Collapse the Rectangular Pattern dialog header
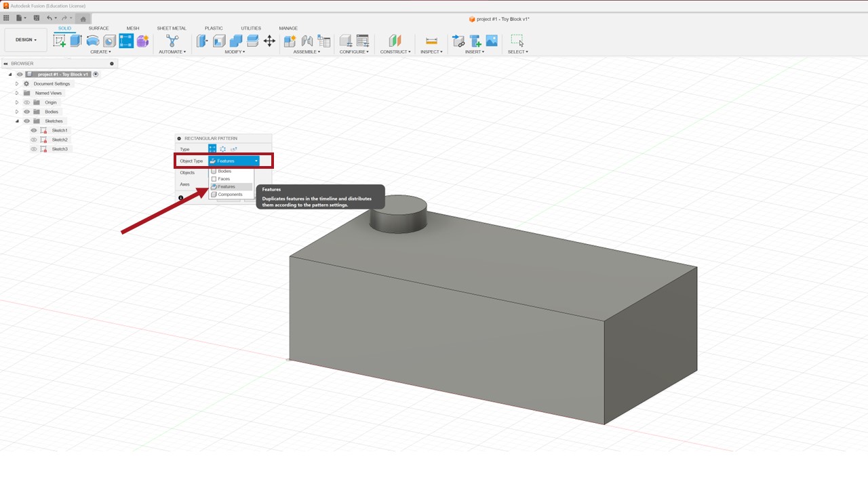 point(179,138)
